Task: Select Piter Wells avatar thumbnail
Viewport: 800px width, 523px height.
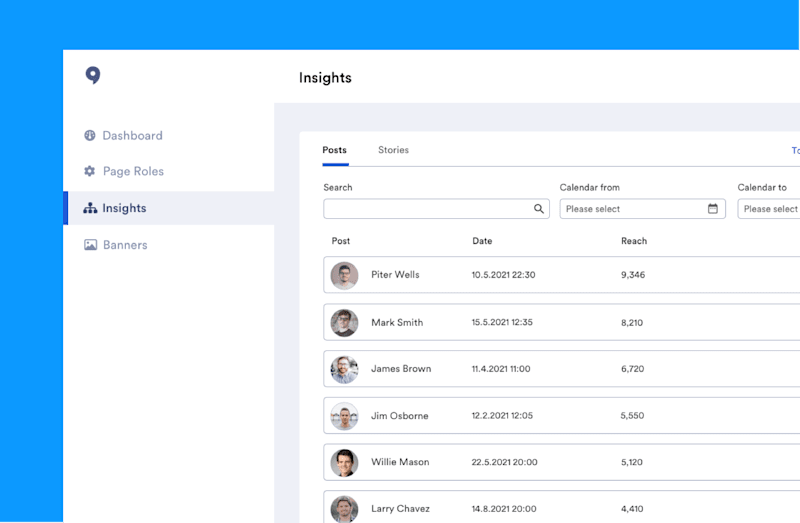Action: pyautogui.click(x=344, y=276)
